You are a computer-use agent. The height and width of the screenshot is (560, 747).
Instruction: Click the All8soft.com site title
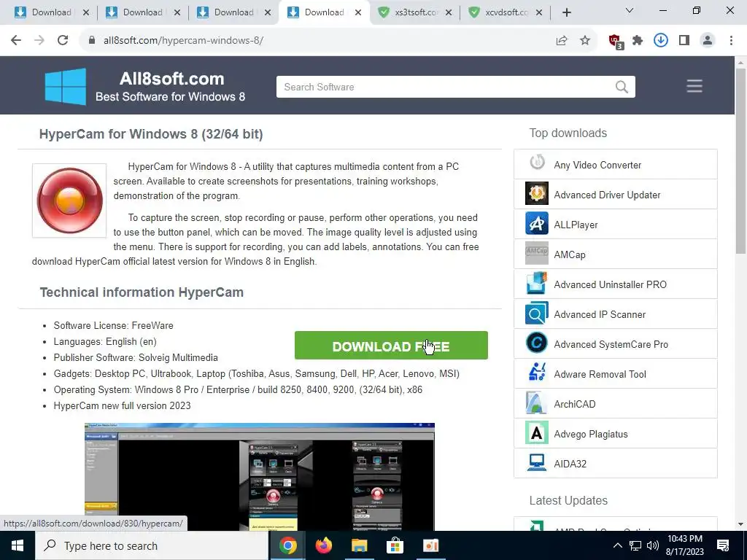[171, 79]
